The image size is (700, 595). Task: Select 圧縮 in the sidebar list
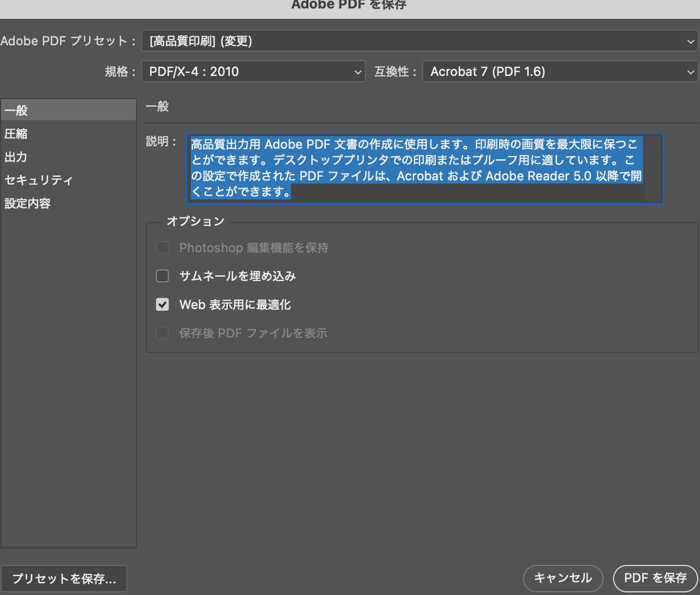69,133
